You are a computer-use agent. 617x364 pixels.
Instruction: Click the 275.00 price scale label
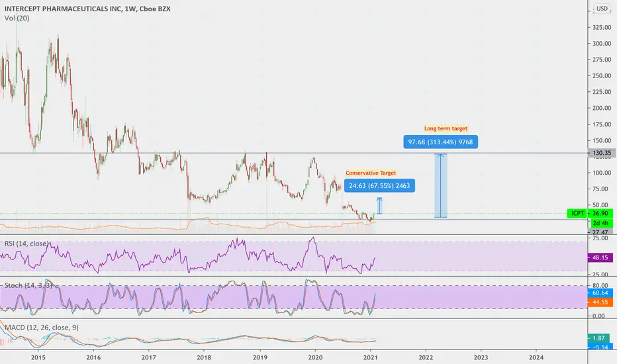[602, 60]
